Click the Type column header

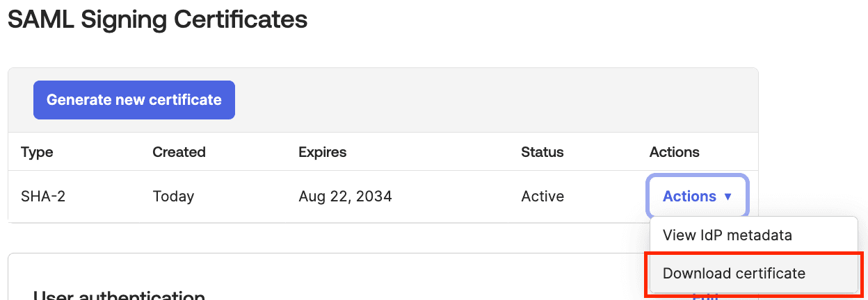(37, 152)
